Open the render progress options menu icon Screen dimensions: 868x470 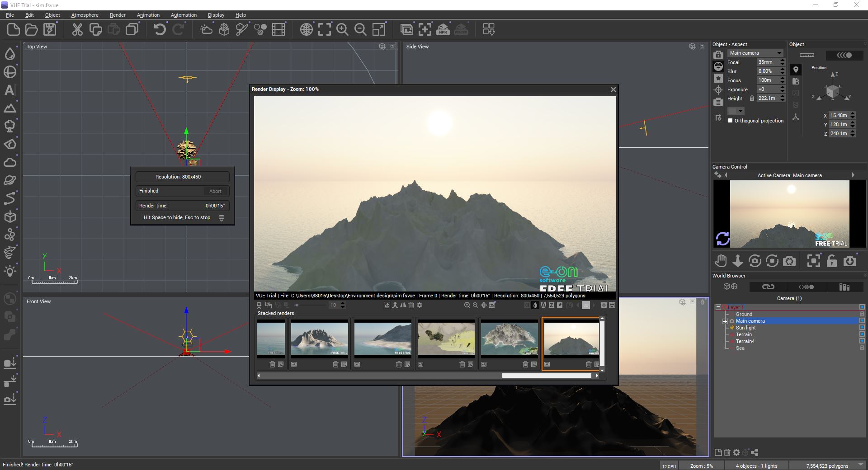coord(222,218)
